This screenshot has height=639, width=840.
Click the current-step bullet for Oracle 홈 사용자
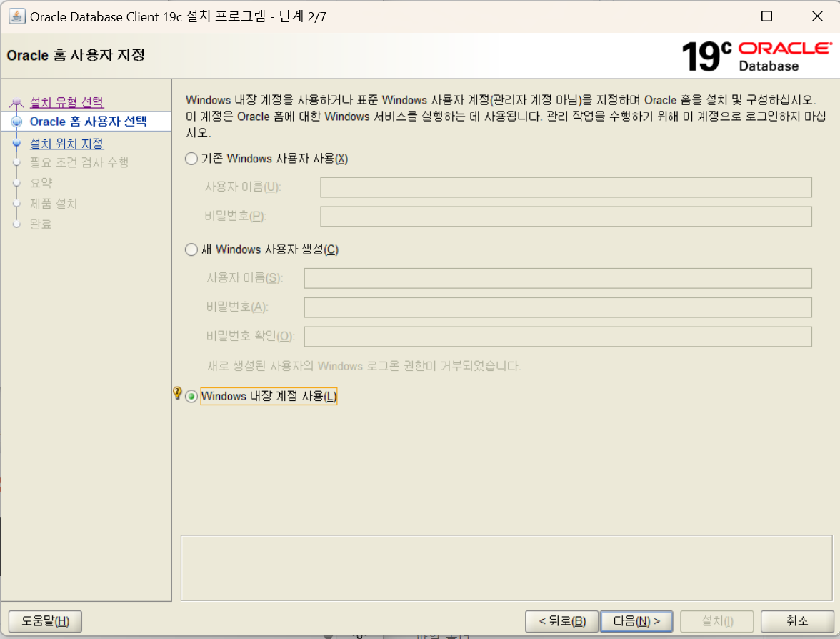pyautogui.click(x=16, y=122)
